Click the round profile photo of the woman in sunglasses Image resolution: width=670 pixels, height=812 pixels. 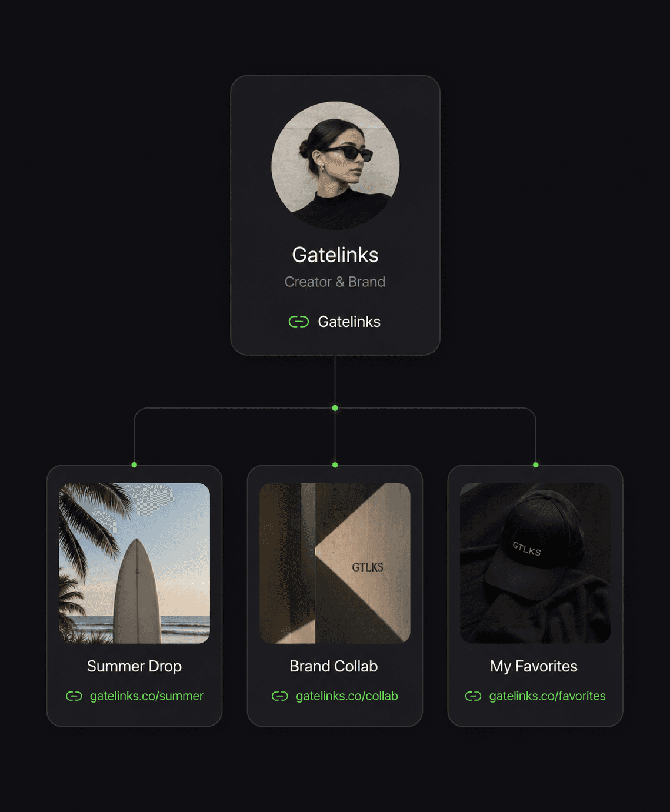335,166
